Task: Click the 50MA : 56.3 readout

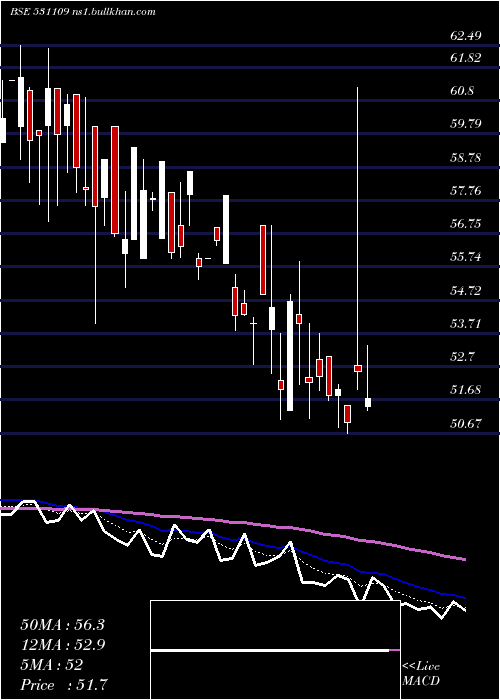Action: 62,625
